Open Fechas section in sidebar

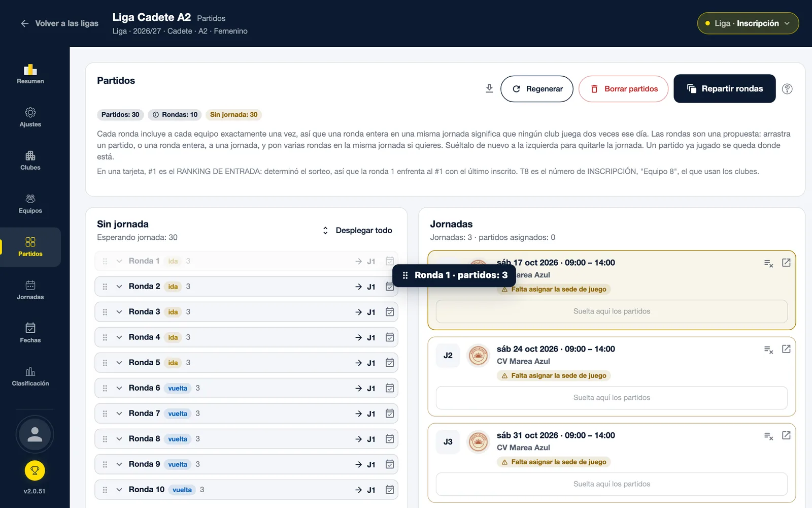(30, 334)
